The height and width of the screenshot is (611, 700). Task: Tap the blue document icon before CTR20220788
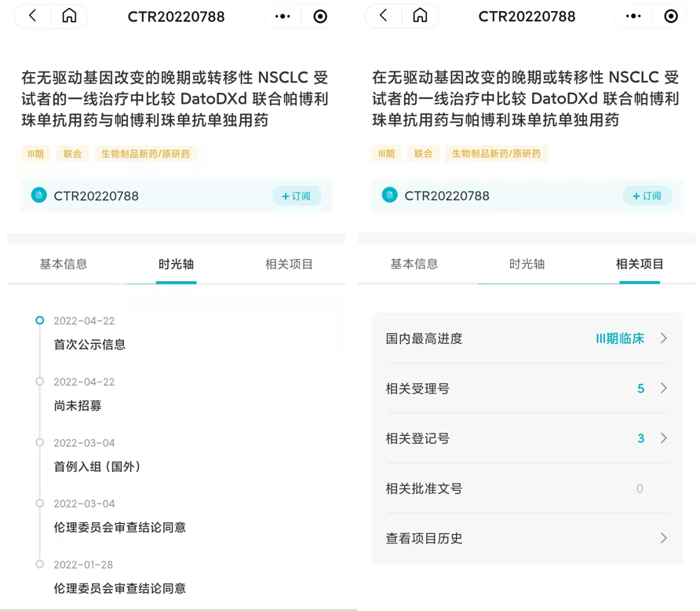[38, 196]
